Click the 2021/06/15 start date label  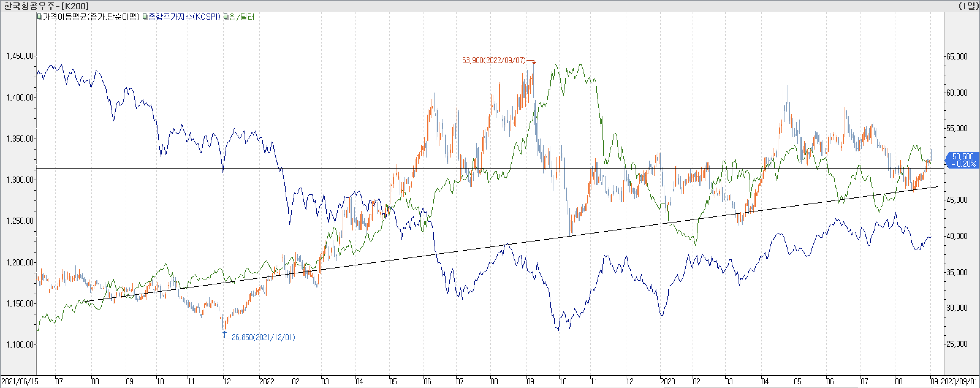tap(20, 381)
